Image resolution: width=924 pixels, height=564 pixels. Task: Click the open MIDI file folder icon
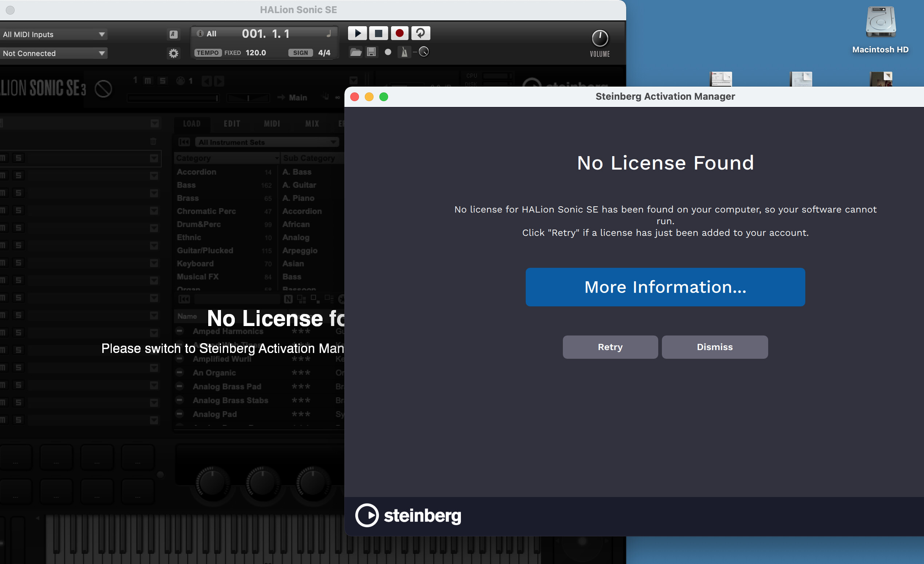pos(355,52)
